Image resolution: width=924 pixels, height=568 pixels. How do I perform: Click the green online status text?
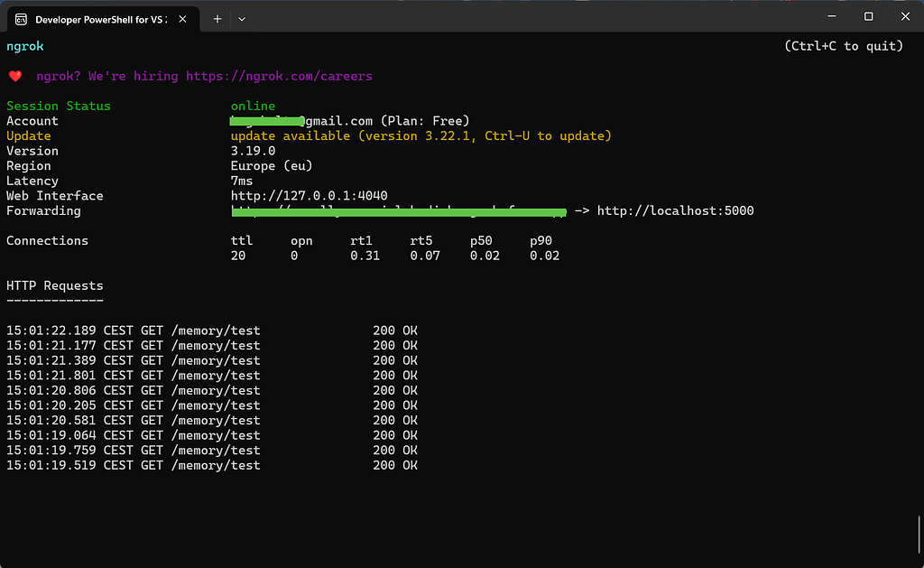(251, 106)
